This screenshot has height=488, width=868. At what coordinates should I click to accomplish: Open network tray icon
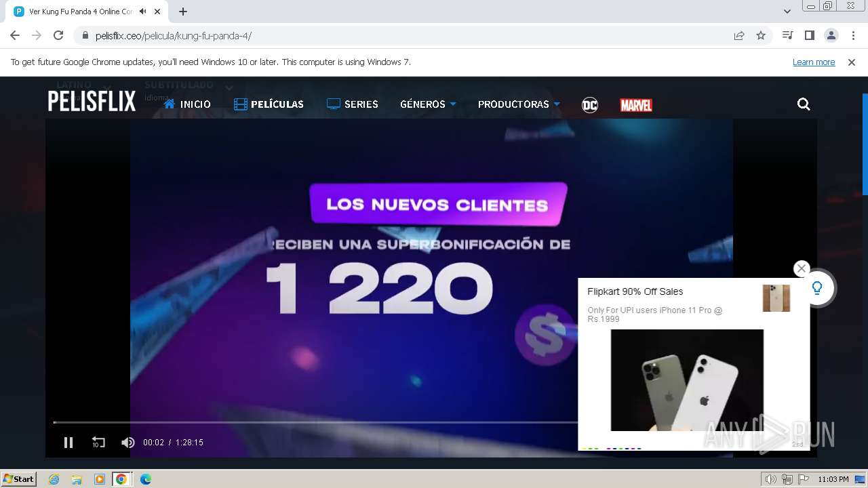click(x=787, y=479)
